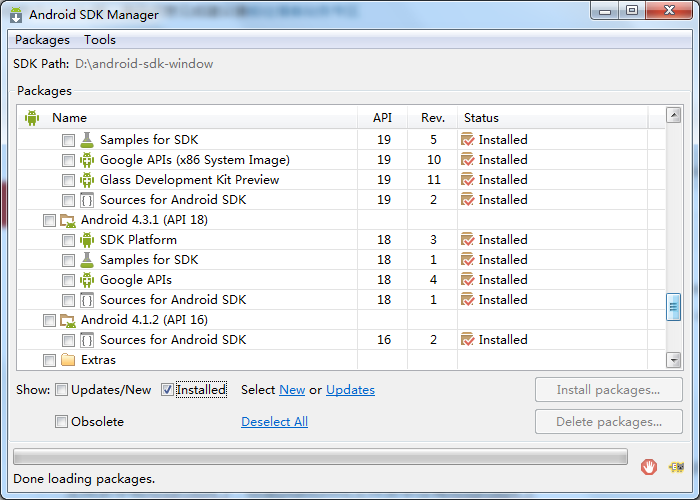700x500 pixels.
Task: Click the vertical scrollbar thumb
Action: pos(673,307)
